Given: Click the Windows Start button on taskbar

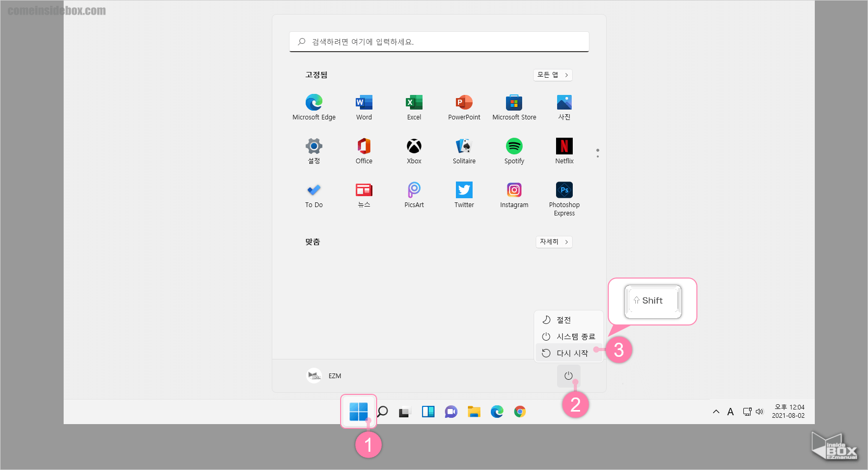Looking at the screenshot, I should click(x=358, y=412).
